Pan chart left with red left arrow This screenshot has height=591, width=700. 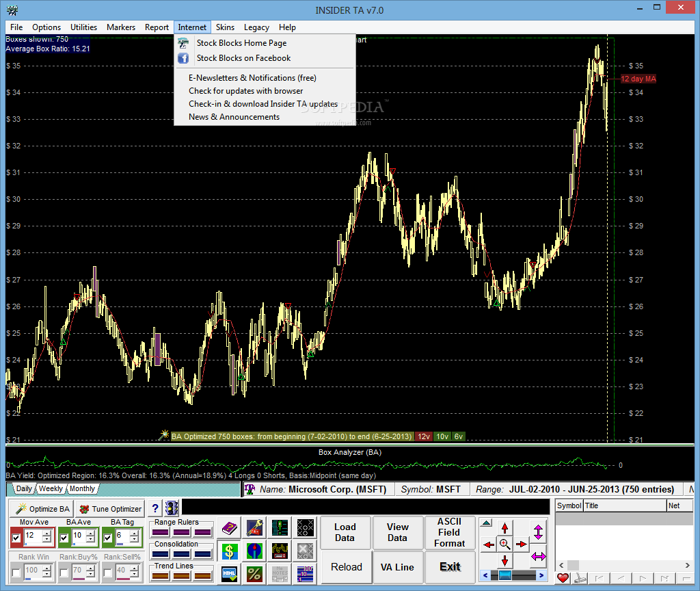[x=489, y=544]
